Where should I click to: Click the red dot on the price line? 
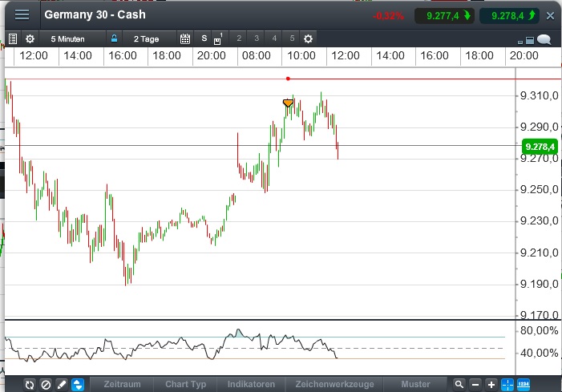click(288, 79)
